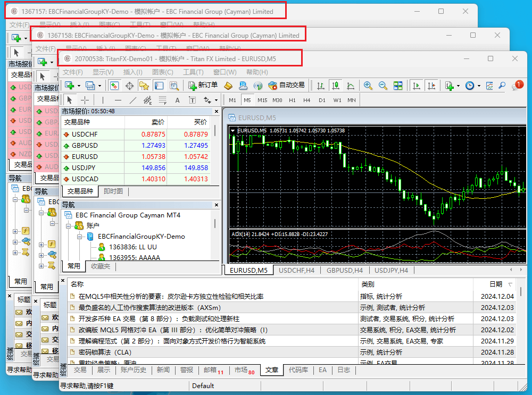532x395 pixels.
Task: Open dropdown arrow beside profiles icon
Action: click(99, 86)
